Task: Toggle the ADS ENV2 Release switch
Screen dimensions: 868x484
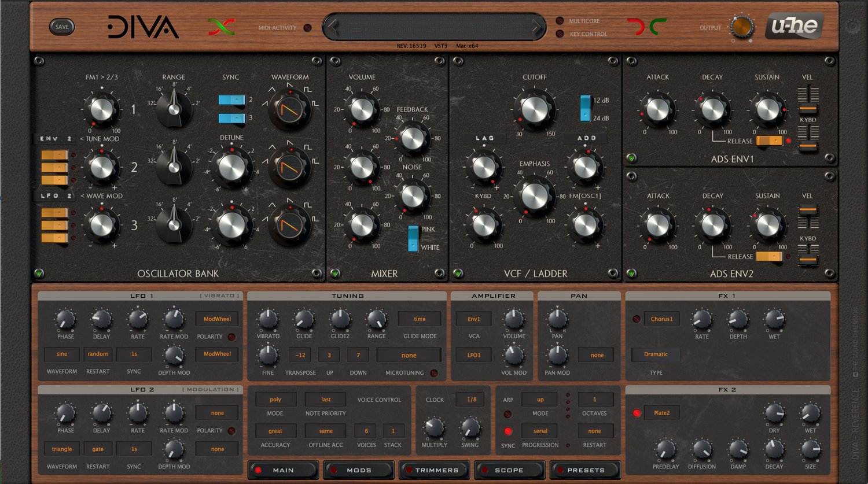Action: pyautogui.click(x=770, y=256)
